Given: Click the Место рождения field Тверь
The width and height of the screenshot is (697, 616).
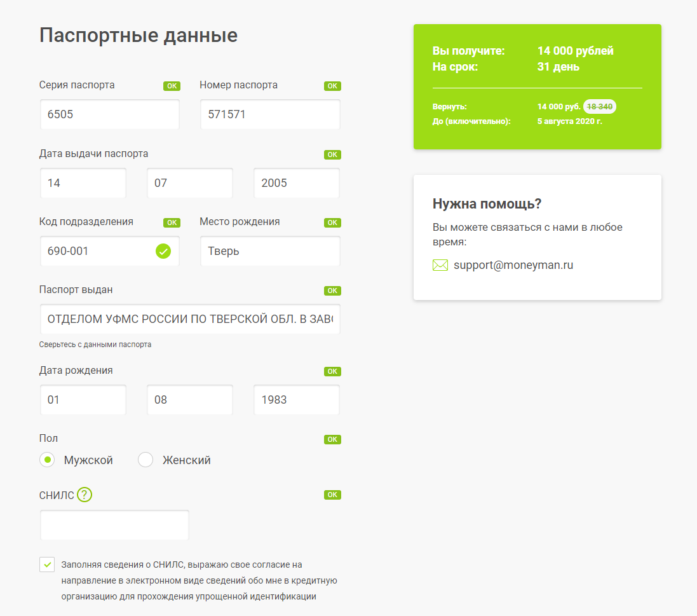Looking at the screenshot, I should 270,251.
